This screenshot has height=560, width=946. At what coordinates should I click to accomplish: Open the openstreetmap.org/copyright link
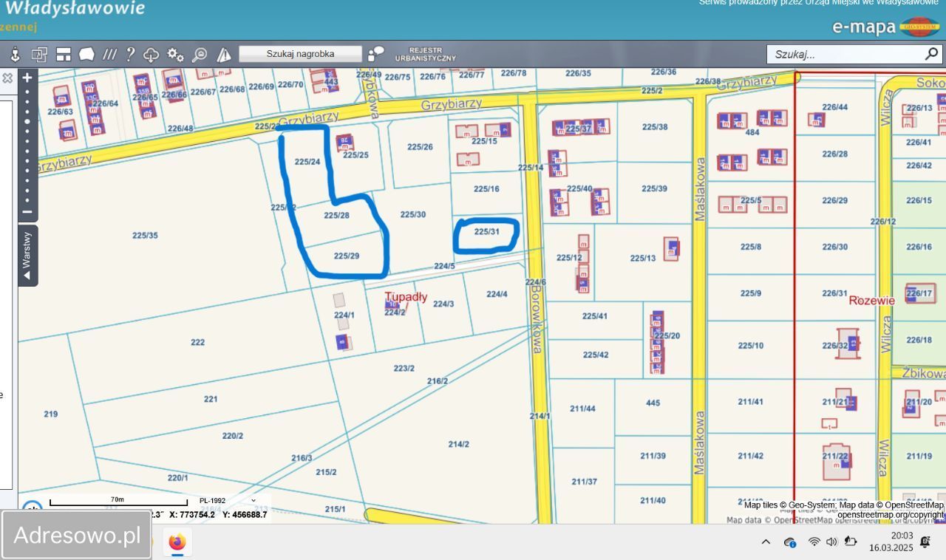[891, 514]
